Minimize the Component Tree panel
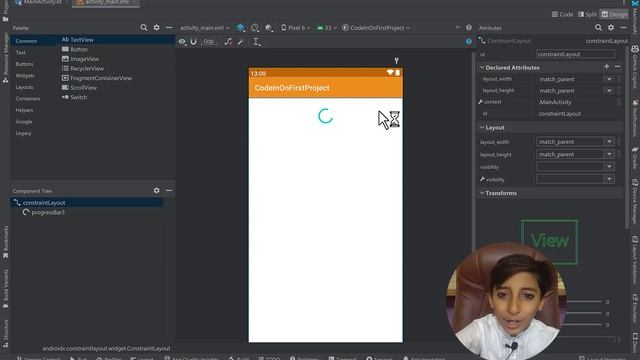 point(169,190)
